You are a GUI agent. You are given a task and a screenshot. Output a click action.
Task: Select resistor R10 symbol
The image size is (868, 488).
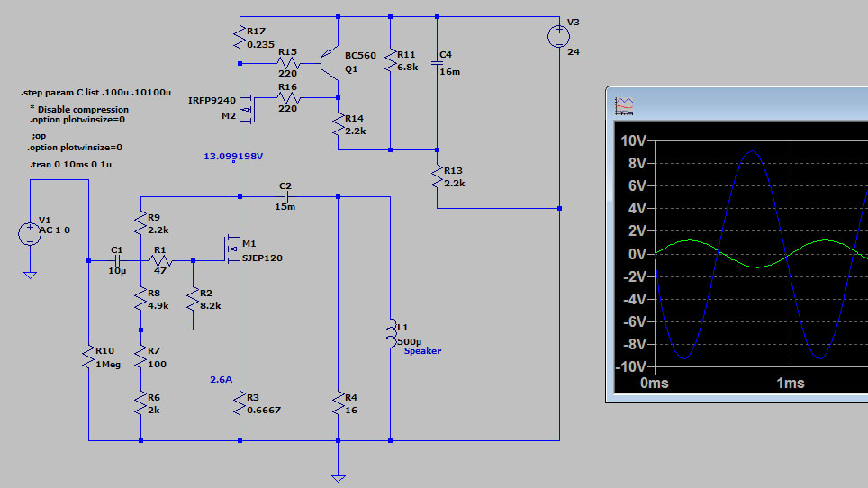click(88, 357)
